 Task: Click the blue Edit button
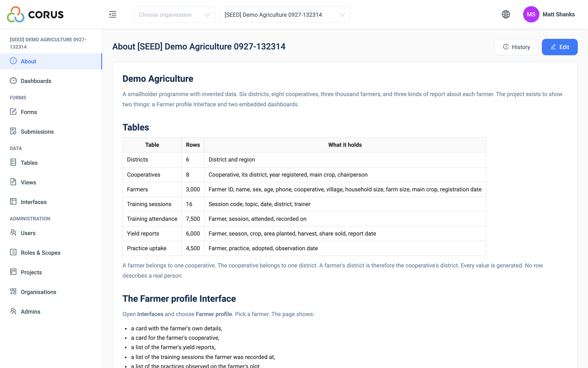(560, 47)
